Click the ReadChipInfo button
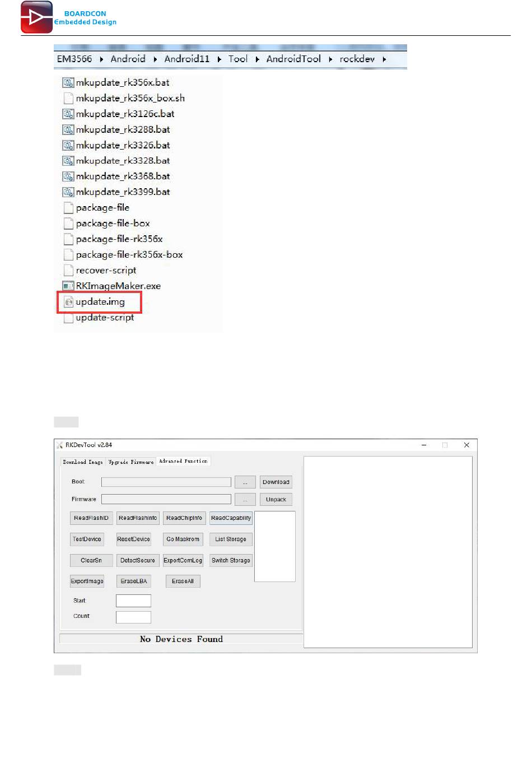This screenshot has height=777, width=532. [184, 518]
